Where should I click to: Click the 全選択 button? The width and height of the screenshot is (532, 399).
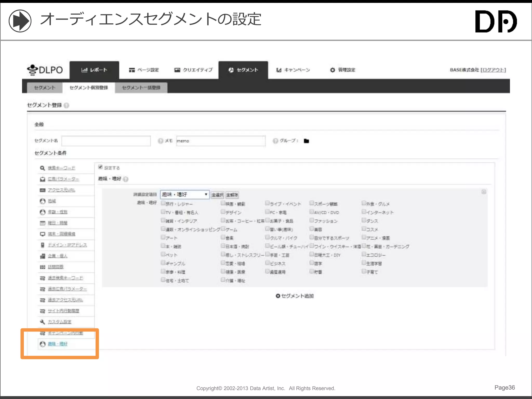coord(217,195)
